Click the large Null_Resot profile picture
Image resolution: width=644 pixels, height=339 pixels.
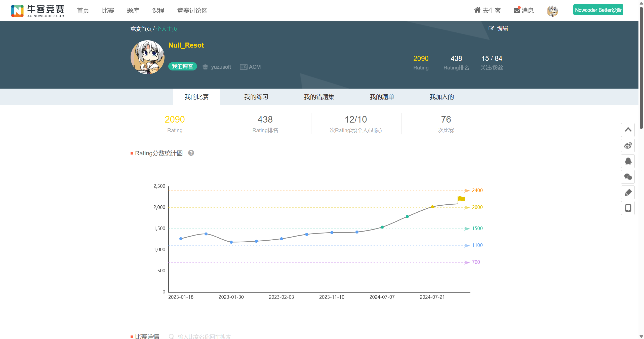tap(148, 57)
